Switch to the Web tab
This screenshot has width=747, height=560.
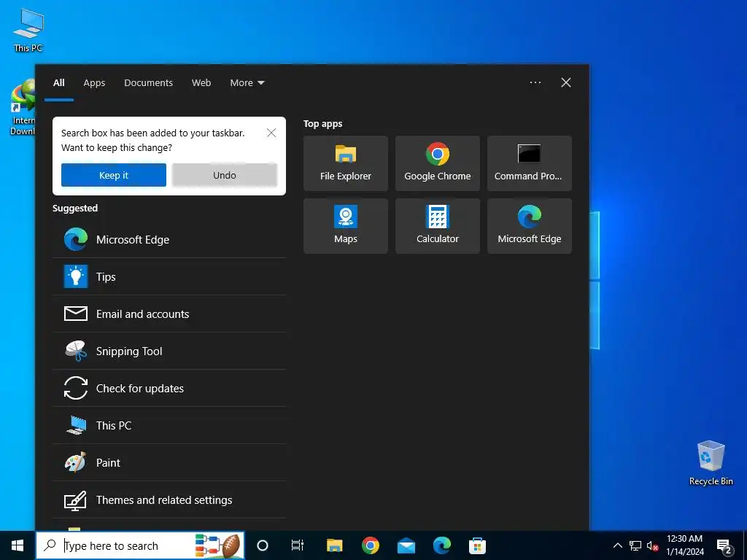click(x=201, y=83)
